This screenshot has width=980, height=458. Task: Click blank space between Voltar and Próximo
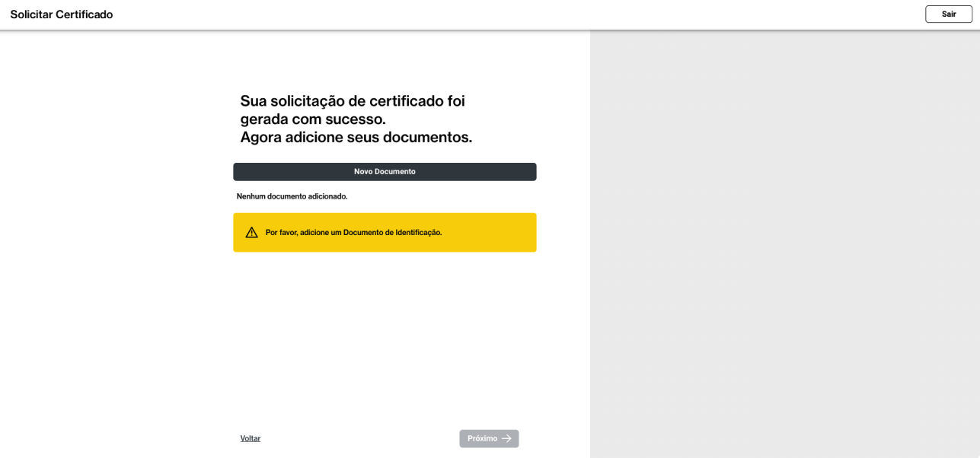pyautogui.click(x=358, y=439)
